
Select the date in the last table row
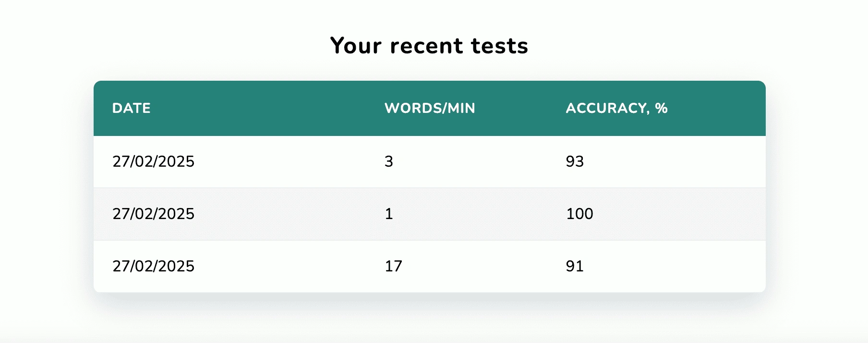tap(153, 266)
